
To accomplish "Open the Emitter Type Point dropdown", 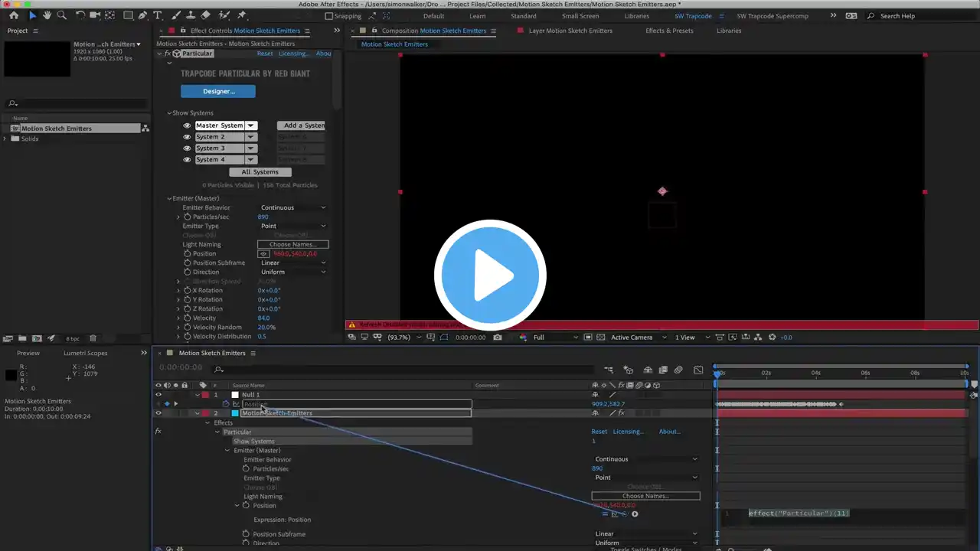I will pyautogui.click(x=293, y=226).
